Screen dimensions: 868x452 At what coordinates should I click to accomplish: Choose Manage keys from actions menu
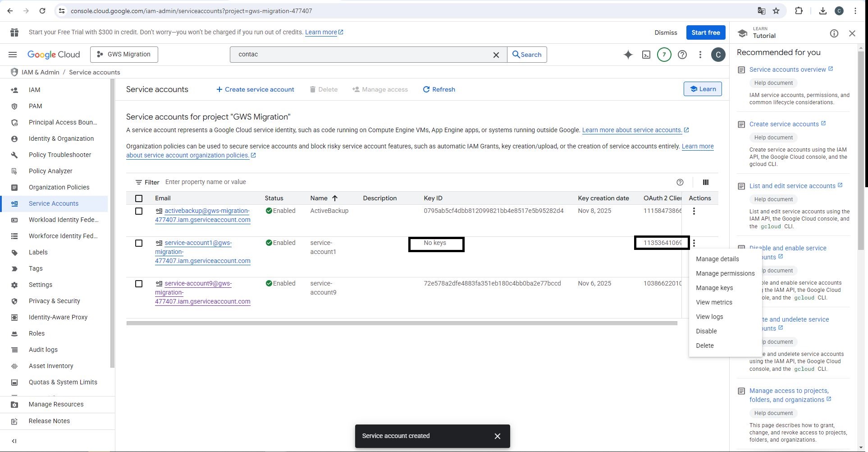pos(714,288)
